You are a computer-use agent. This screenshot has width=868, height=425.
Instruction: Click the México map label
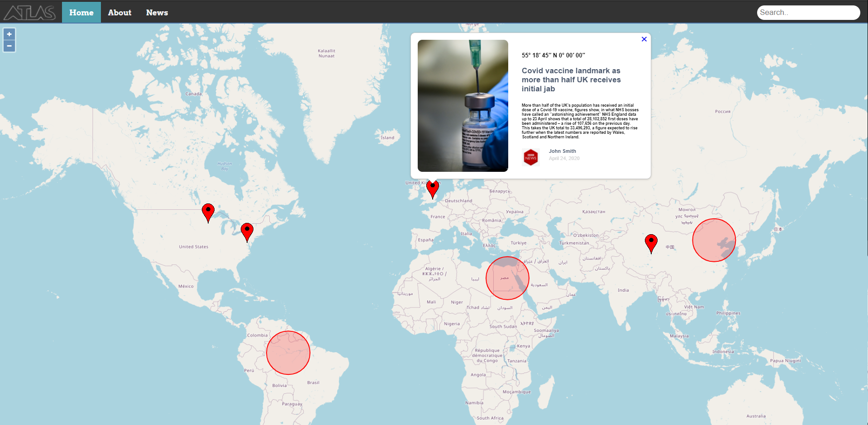coord(186,286)
